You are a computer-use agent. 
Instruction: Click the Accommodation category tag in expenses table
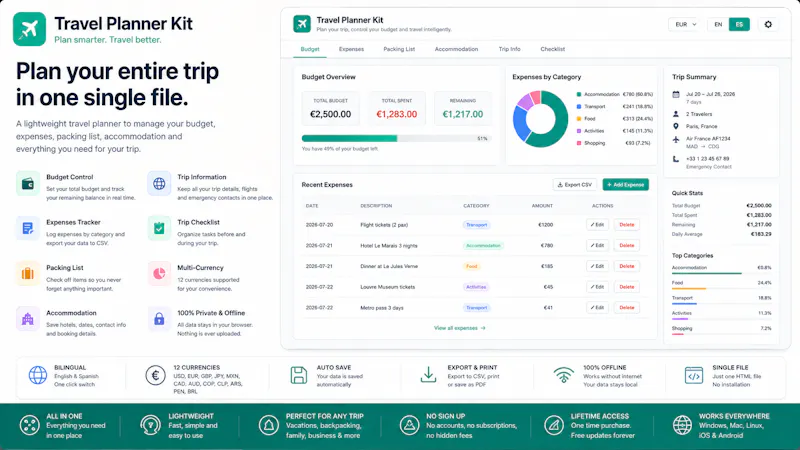483,245
